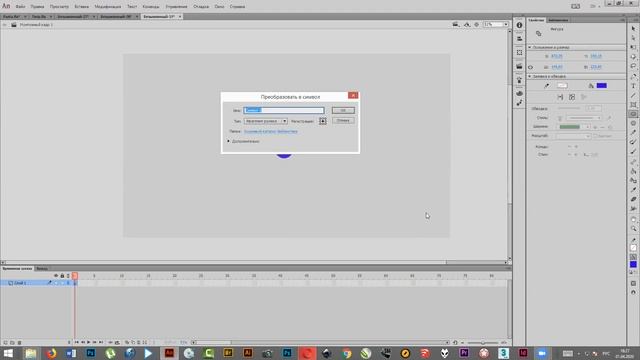Screen dimensions: 640x360
Task: Switch to the Properties tab
Action: point(536,20)
